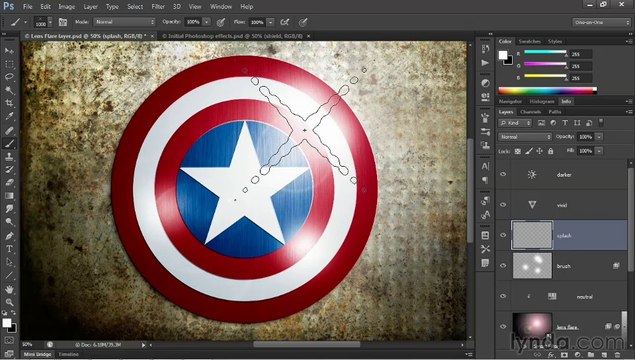635x360 pixels.
Task: Select the Zoom tool
Action: point(9,302)
